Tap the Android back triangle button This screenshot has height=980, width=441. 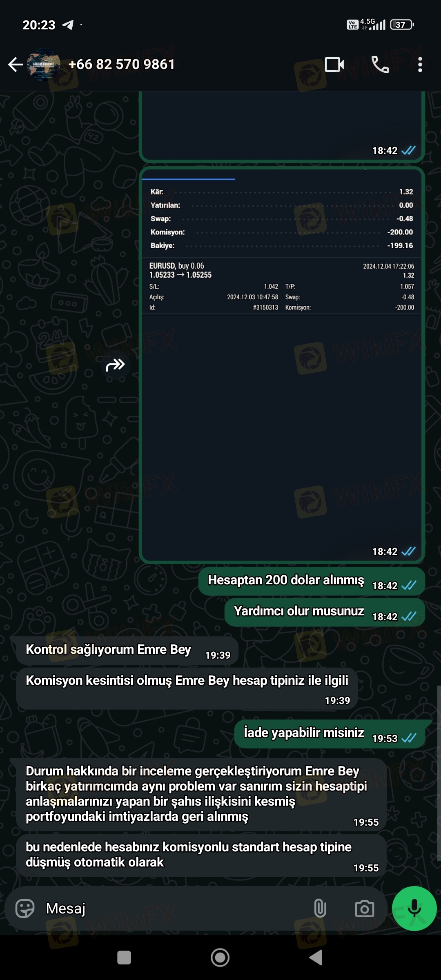(316, 958)
